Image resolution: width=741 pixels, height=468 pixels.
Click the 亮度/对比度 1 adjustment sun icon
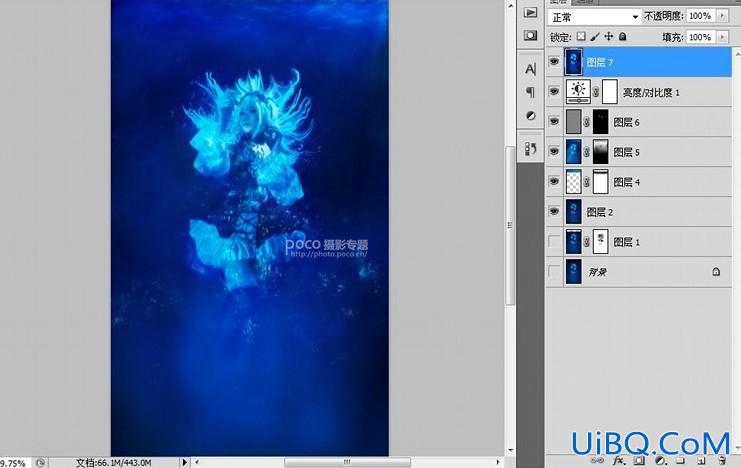578,92
